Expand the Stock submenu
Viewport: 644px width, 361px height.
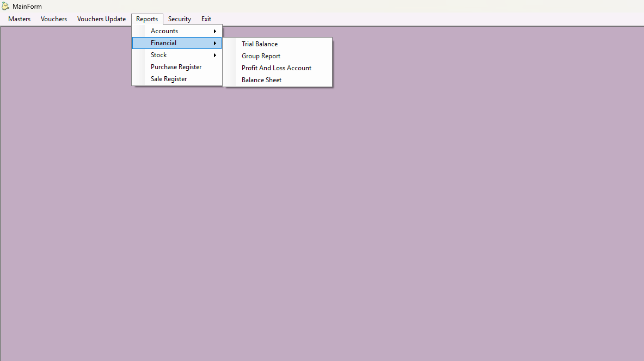point(176,55)
